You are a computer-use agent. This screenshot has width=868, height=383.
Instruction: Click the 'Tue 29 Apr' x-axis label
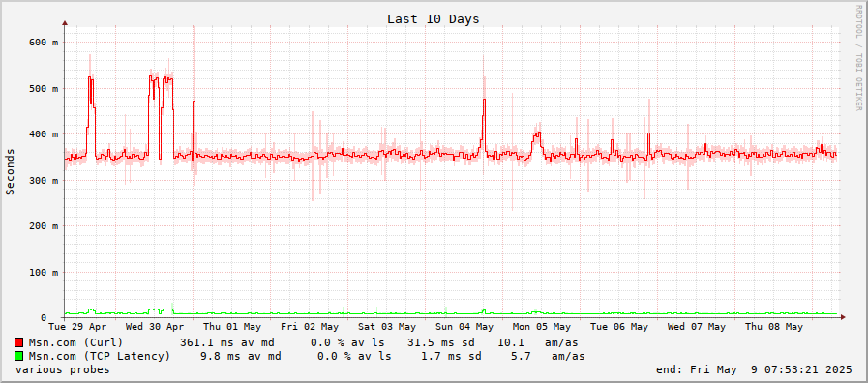(x=77, y=327)
